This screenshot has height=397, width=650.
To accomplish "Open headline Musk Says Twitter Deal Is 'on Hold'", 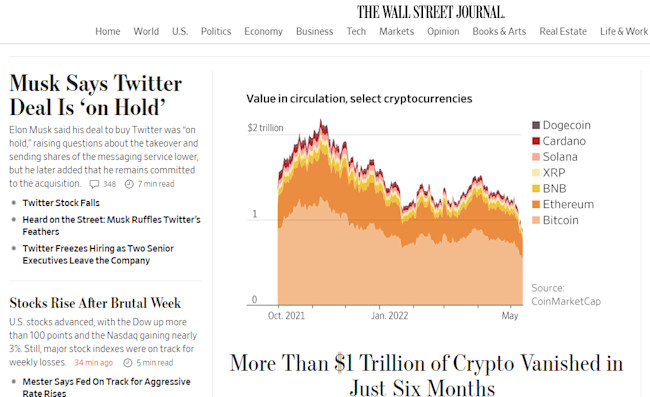I will coord(95,95).
